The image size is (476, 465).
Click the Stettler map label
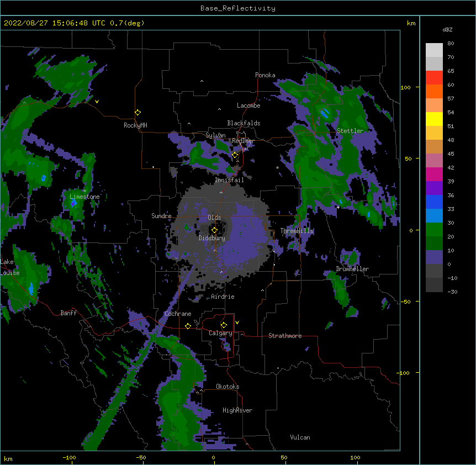pos(350,131)
